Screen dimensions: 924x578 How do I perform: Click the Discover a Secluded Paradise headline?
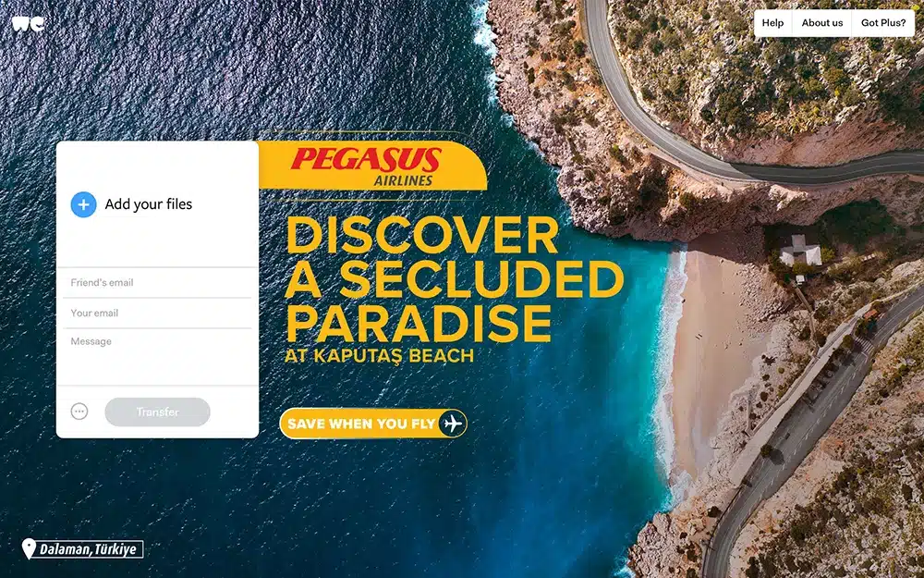tap(454, 279)
